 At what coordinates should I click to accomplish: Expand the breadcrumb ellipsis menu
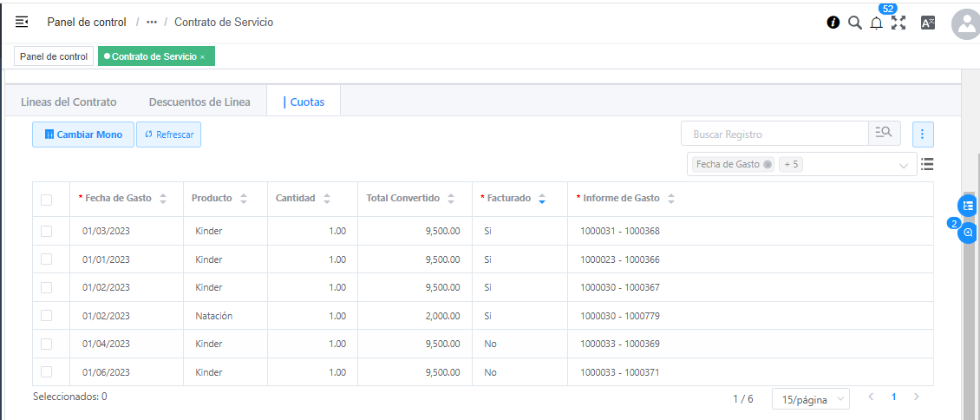tap(152, 23)
